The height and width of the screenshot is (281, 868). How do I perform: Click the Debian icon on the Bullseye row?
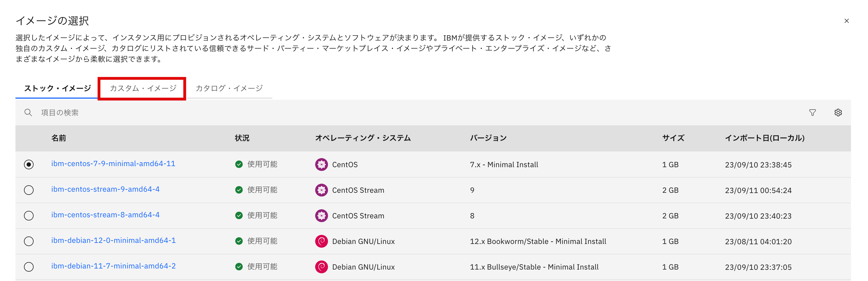pos(322,267)
